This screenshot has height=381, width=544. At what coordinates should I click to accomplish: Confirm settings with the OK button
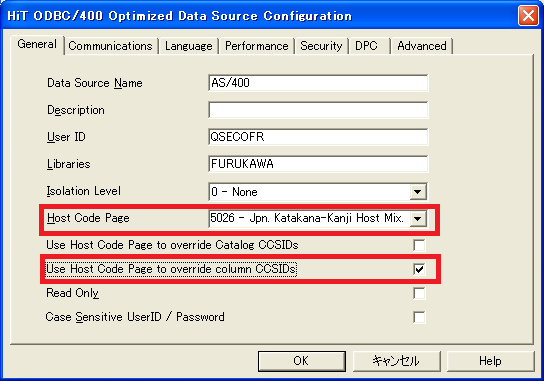click(x=301, y=361)
